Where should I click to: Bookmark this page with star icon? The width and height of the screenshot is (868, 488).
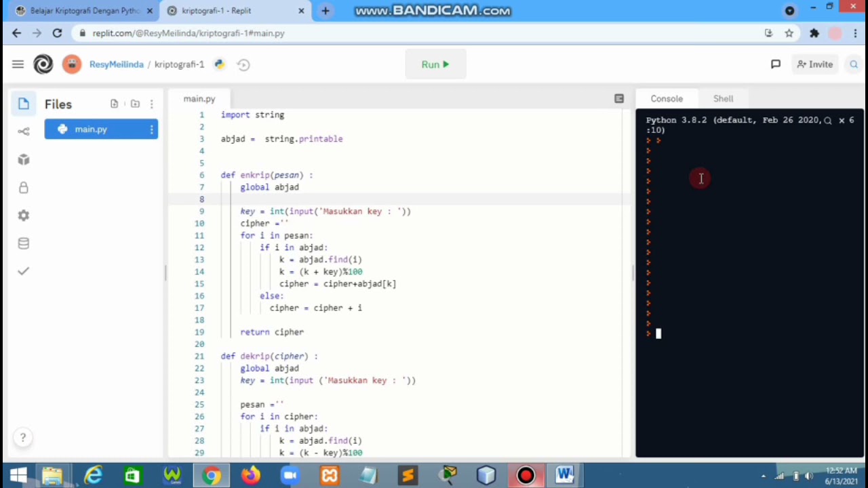[x=789, y=33]
